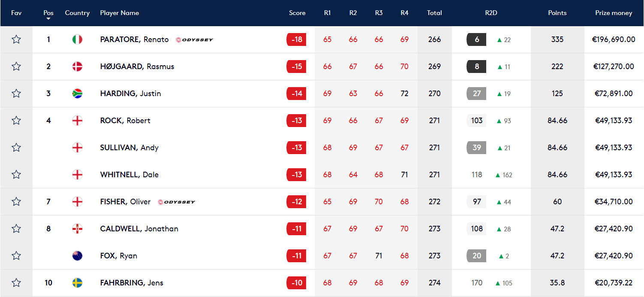The height and width of the screenshot is (297, 644).
Task: Click Sweden flag next to Fahrbring
Action: [77, 283]
